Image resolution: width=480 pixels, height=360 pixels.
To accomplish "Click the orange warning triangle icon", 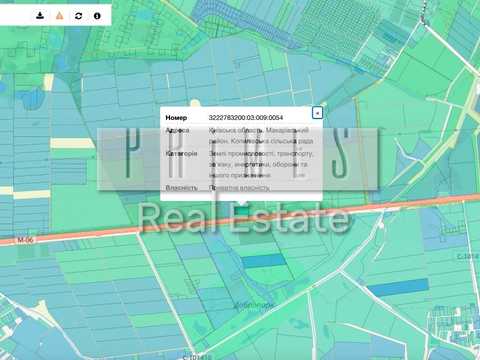I will click(59, 15).
